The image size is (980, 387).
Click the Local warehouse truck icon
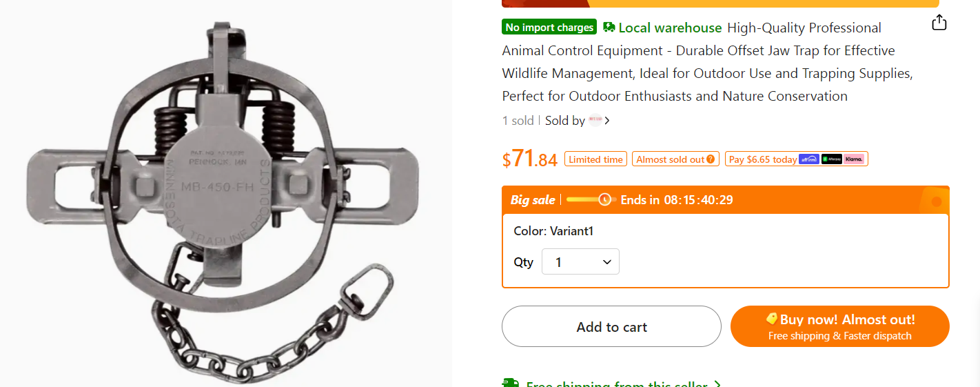609,28
